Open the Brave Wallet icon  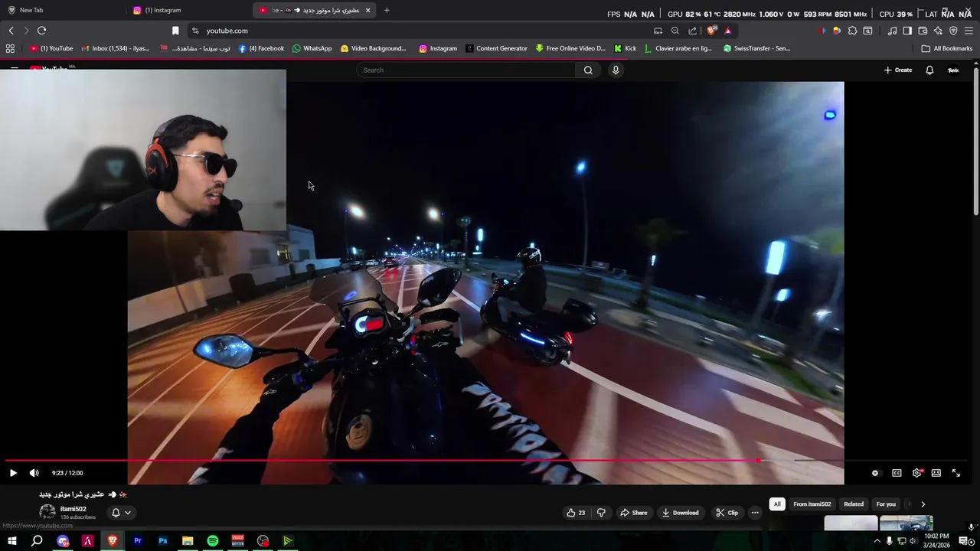(x=923, y=31)
